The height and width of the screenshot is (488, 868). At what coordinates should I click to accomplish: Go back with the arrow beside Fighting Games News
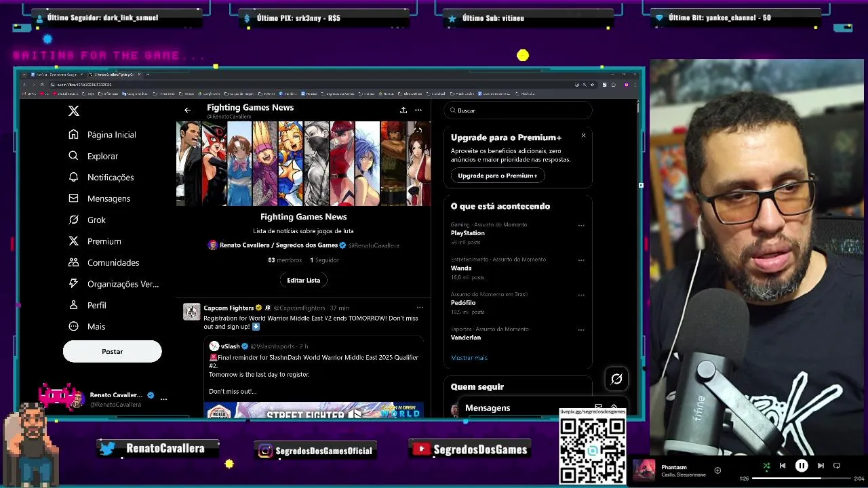(187, 110)
